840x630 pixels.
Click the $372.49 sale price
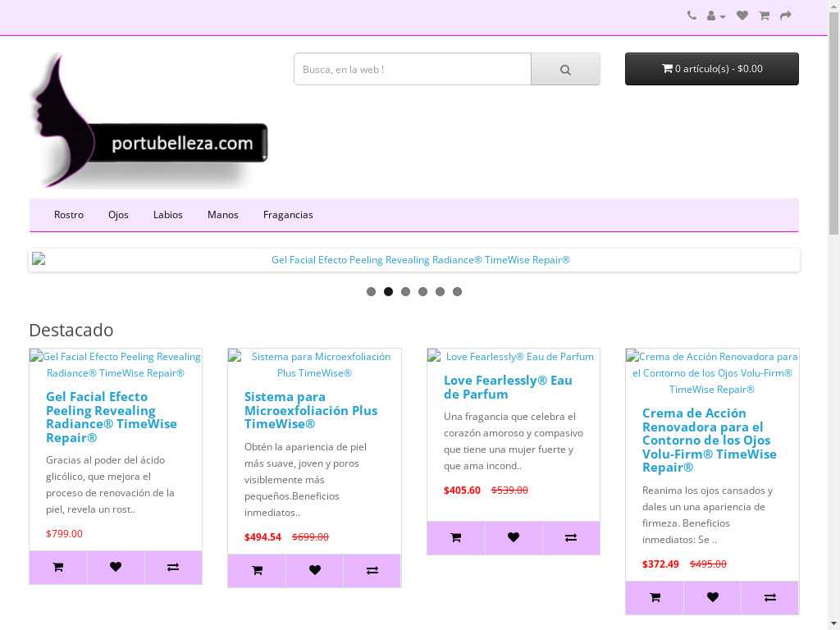click(660, 564)
